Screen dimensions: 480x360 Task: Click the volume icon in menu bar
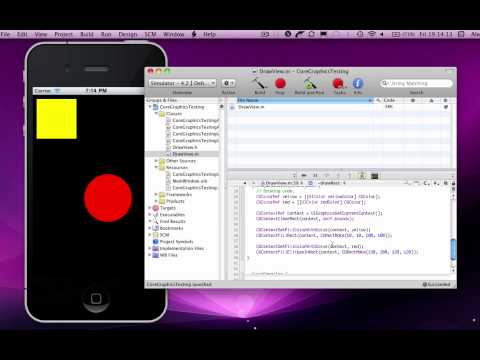point(382,34)
